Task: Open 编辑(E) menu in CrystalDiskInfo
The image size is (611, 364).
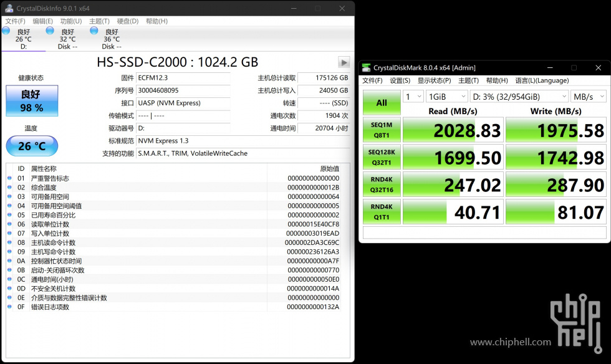Action: (x=42, y=21)
